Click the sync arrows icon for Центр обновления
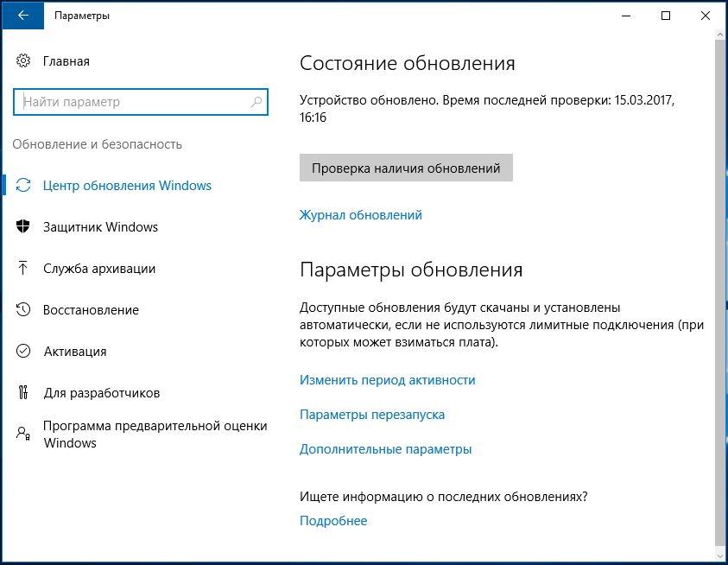Screen dimensions: 728x565 pyautogui.click(x=23, y=186)
